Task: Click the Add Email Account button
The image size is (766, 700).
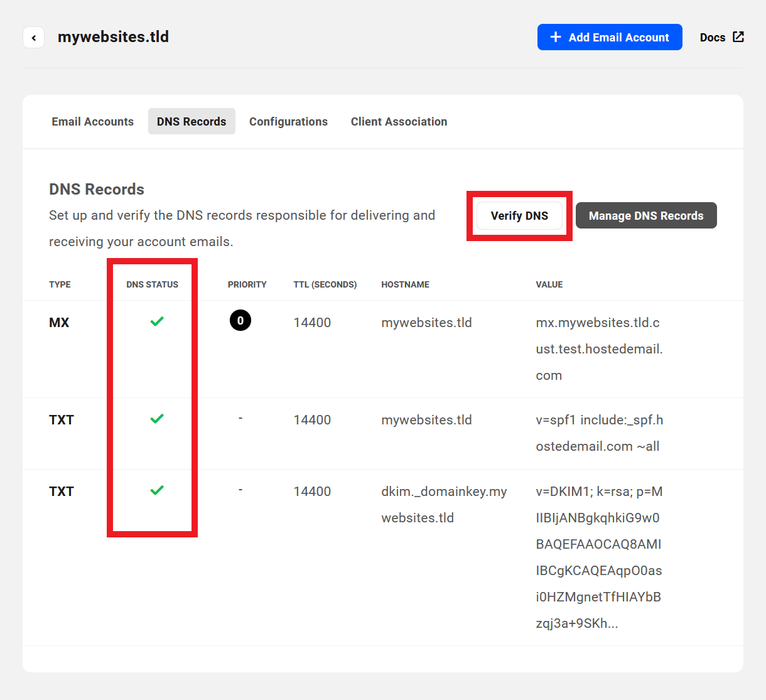Action: [x=609, y=37]
